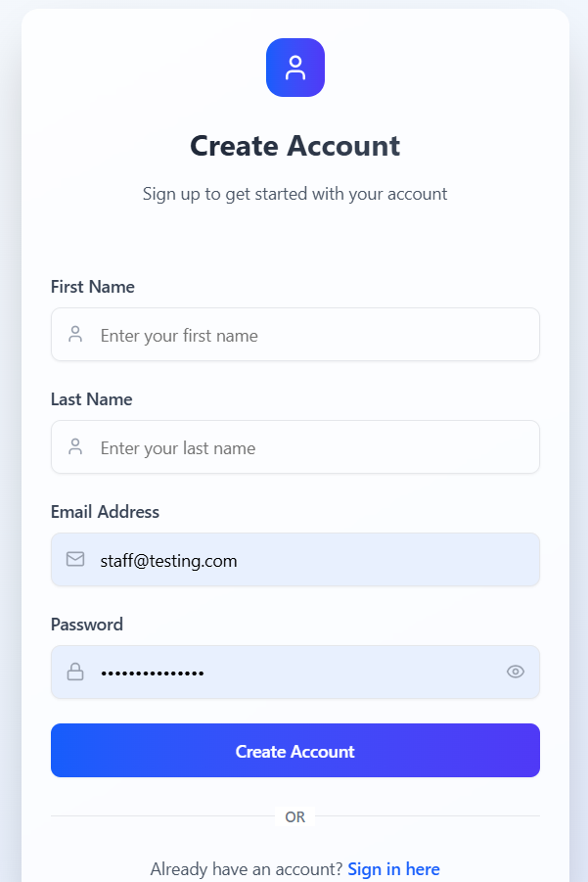
Task: Click the "First Name" field label
Action: tap(93, 287)
